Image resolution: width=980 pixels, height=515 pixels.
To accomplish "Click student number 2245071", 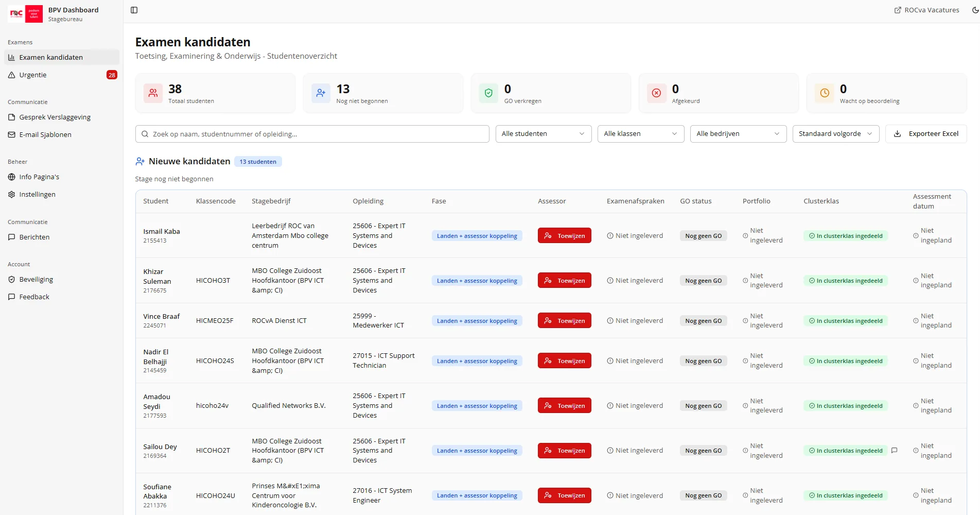I will 154,325.
